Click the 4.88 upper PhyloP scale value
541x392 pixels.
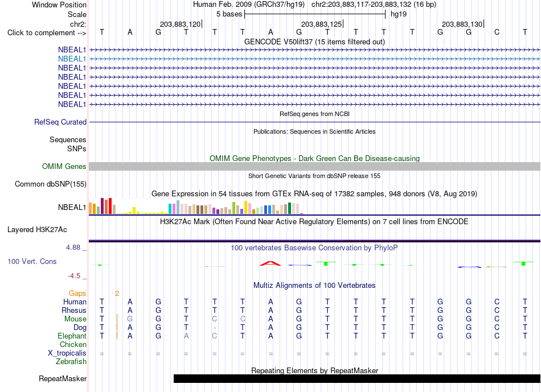pyautogui.click(x=73, y=247)
